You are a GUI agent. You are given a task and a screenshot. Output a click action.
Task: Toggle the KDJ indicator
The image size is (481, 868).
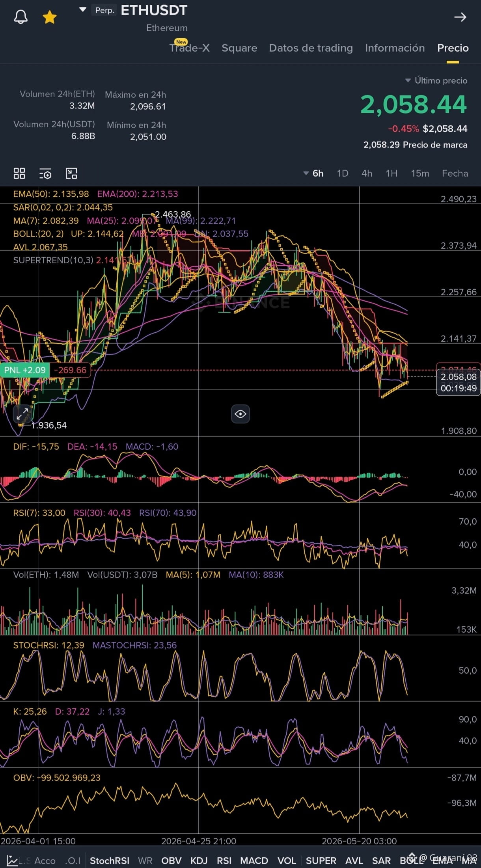pos(199,861)
